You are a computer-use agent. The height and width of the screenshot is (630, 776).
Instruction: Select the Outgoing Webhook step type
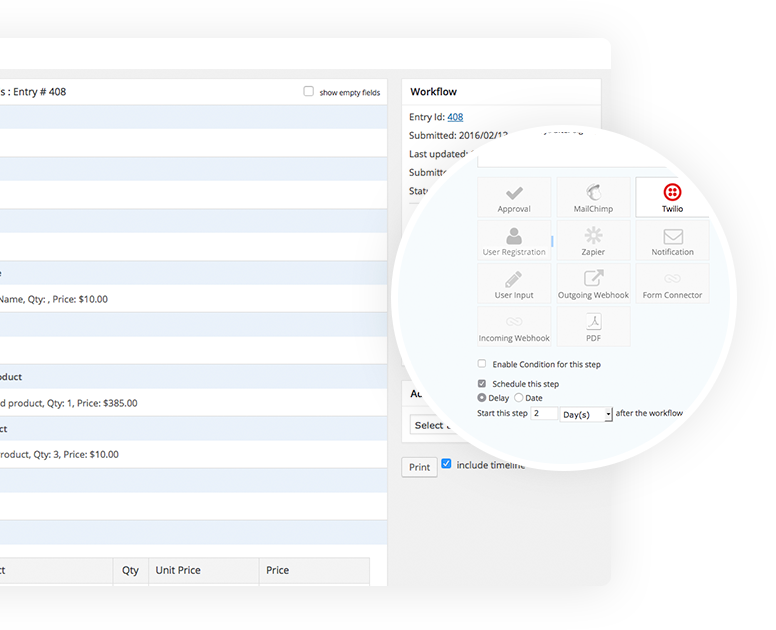pos(593,283)
